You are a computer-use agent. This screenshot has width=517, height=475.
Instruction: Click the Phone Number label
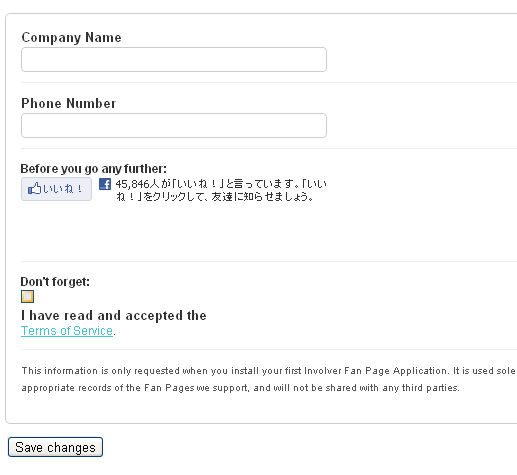(x=69, y=103)
